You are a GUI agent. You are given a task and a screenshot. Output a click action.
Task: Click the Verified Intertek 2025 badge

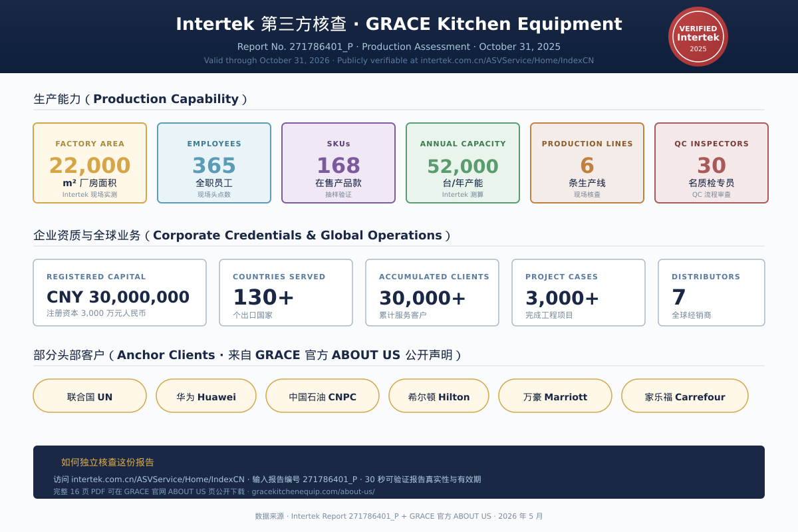698,37
